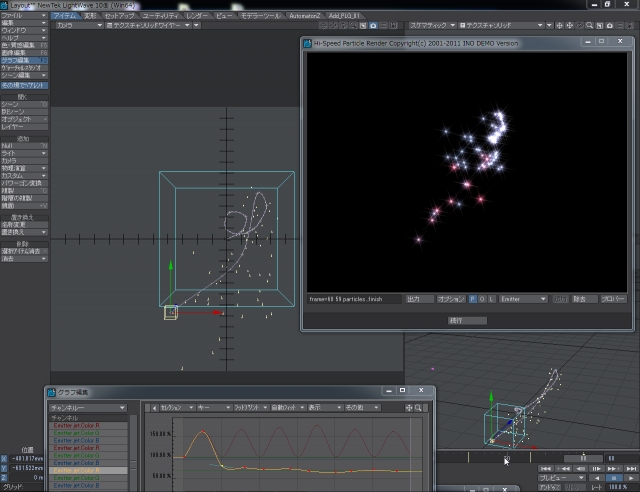Toggle the P mode button in particle render

click(x=473, y=299)
